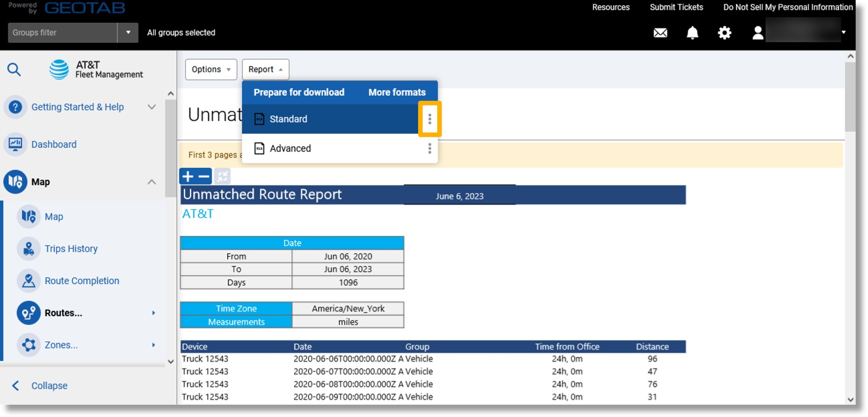
Task: Select the Advanced report entry
Action: [x=339, y=148]
